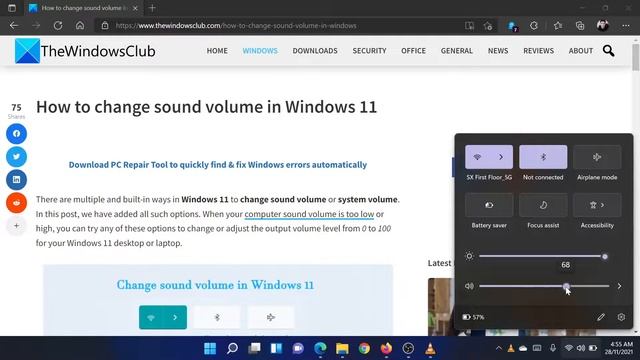Open Windows Start menu
The height and width of the screenshot is (360, 640).
210,349
